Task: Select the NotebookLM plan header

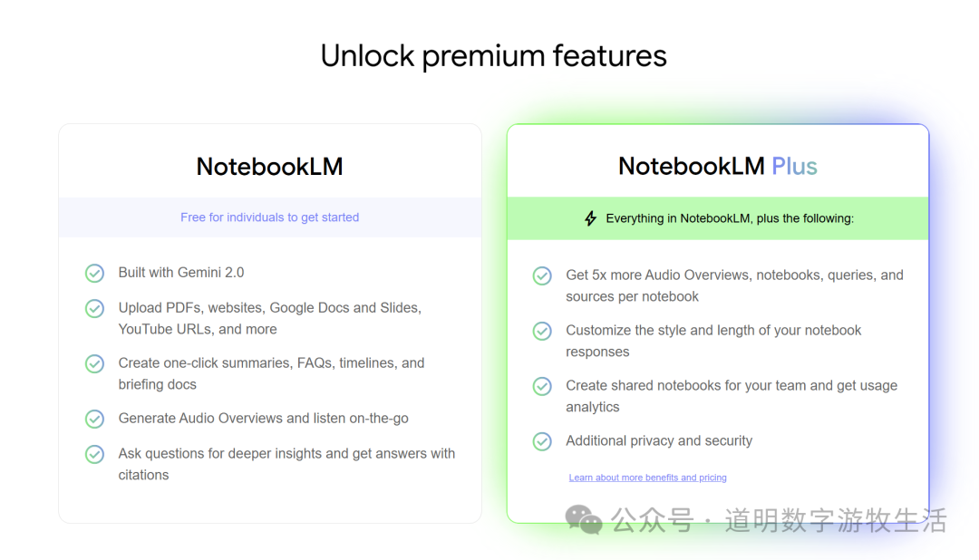Action: [x=269, y=167]
